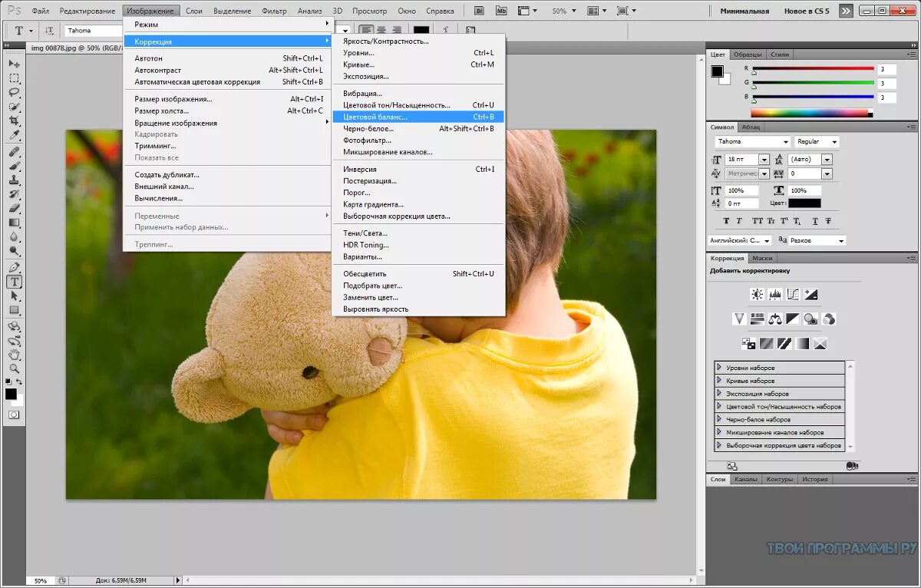Image resolution: width=921 pixels, height=588 pixels.
Task: Select the Rectangle shape tool
Action: 14,310
